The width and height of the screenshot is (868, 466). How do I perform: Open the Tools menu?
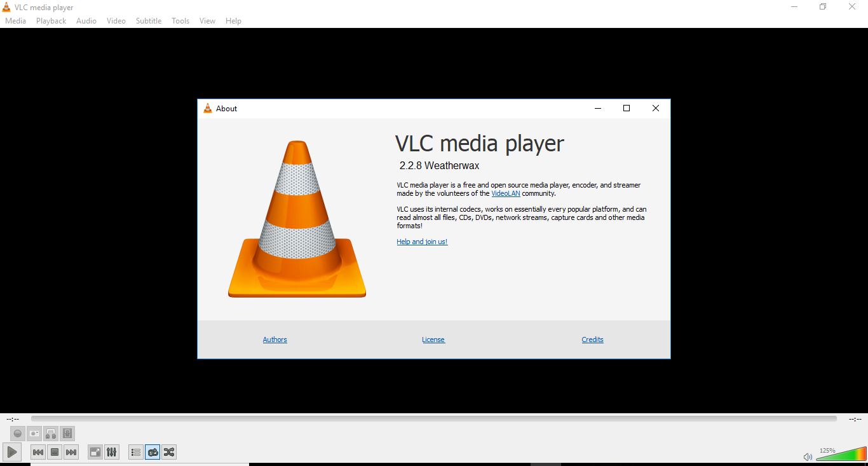180,20
